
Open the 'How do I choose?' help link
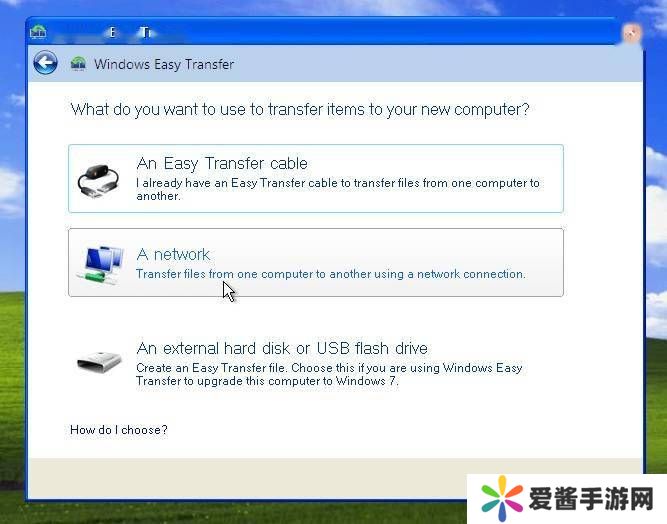(x=119, y=430)
